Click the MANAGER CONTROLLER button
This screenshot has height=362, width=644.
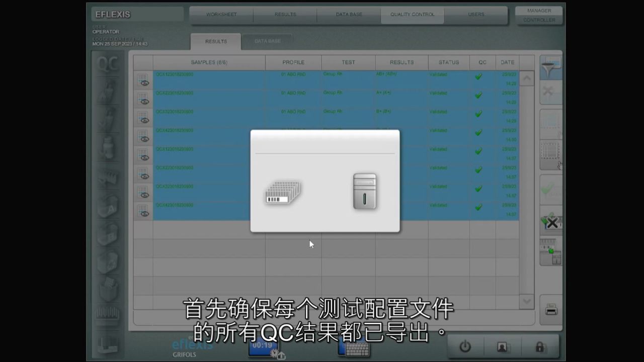point(539,15)
